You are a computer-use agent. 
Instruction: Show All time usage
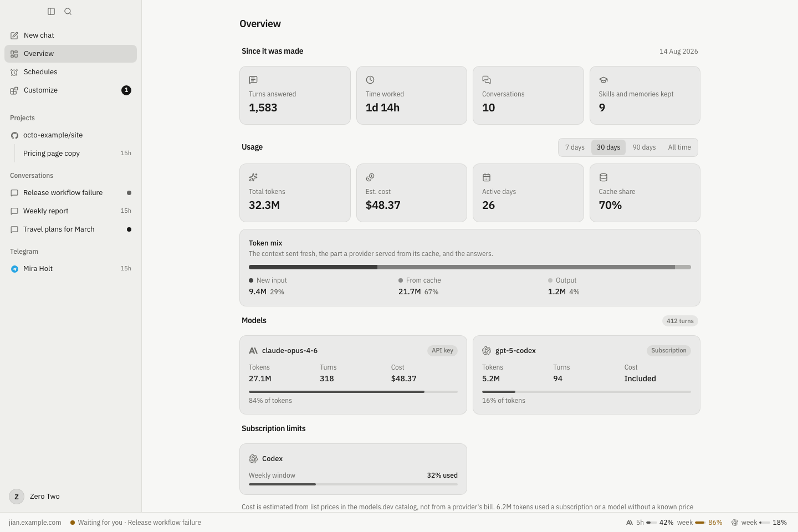679,147
